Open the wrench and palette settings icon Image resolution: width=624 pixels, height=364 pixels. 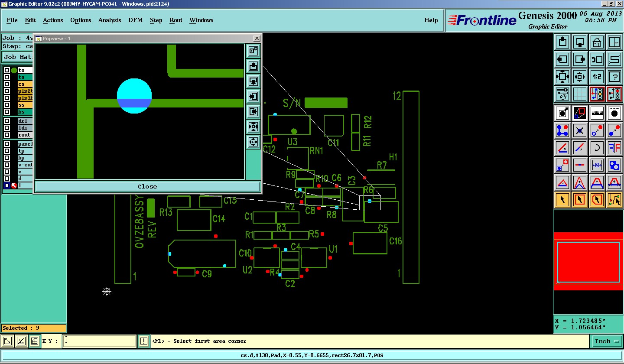tap(562, 94)
